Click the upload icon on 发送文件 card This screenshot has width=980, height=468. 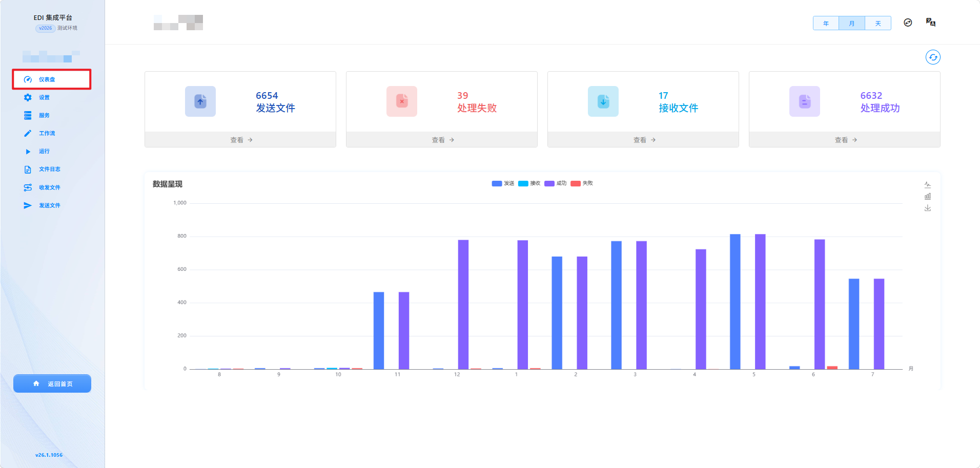coord(200,101)
